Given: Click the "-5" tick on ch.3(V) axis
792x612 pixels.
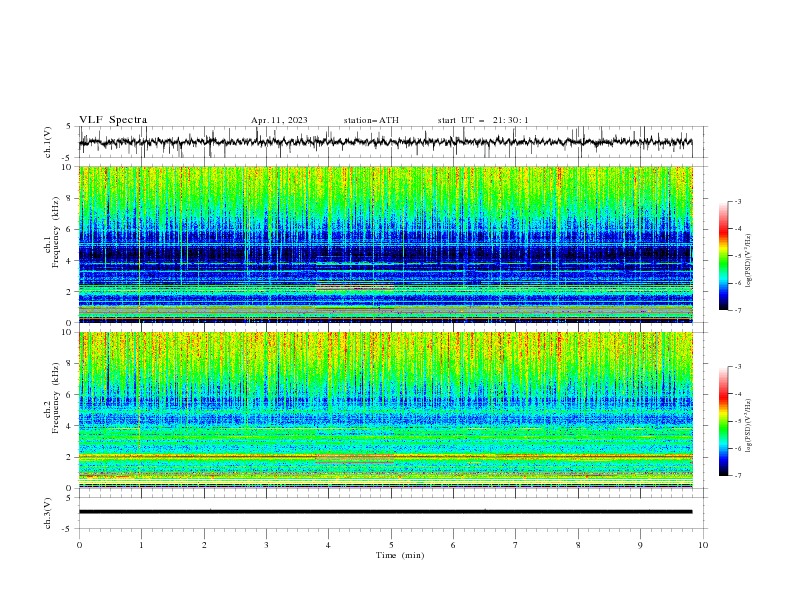Looking at the screenshot, I should pos(67,529).
